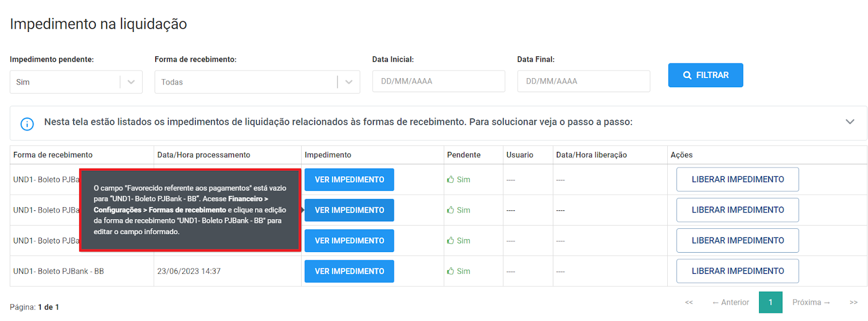Viewport: 868px width, 321px height.
Task: Click Sim status in the third row
Action: point(458,241)
